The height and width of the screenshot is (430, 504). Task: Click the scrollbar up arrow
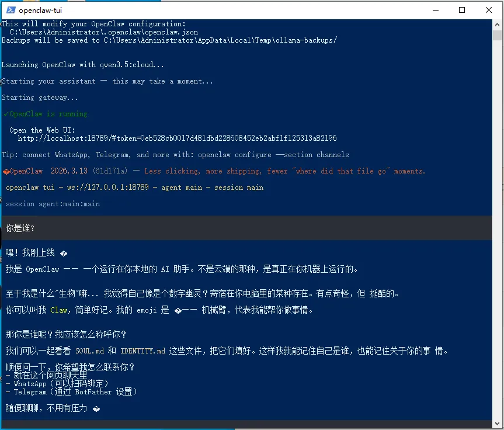(x=497, y=25)
